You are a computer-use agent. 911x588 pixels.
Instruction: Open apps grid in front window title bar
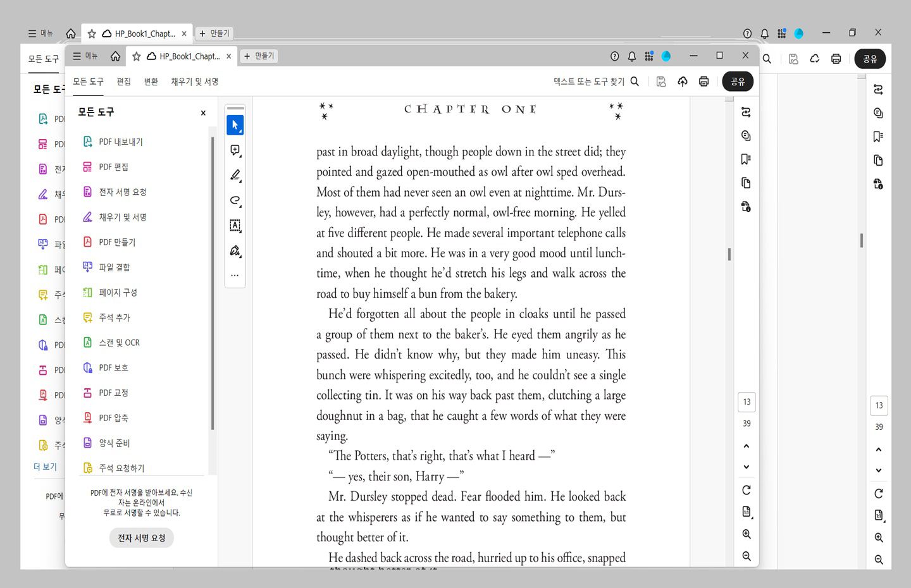(x=648, y=56)
